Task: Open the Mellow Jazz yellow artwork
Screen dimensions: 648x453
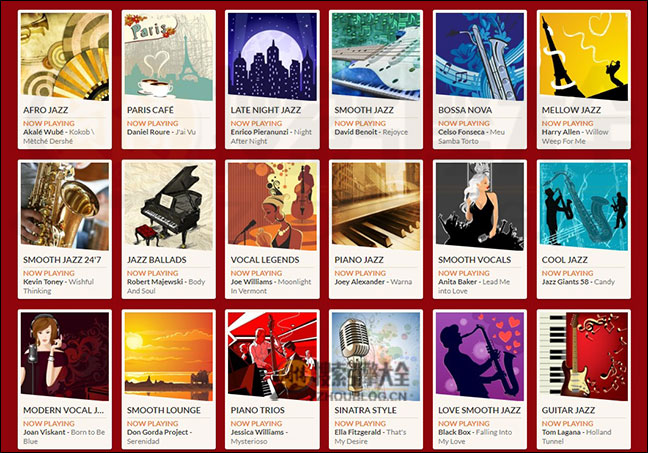Action: tap(584, 57)
